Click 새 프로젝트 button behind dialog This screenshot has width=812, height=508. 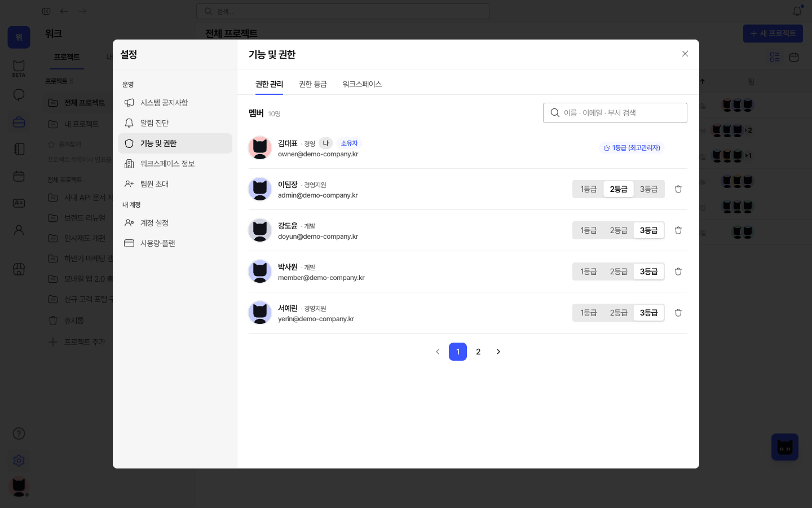coord(773,33)
